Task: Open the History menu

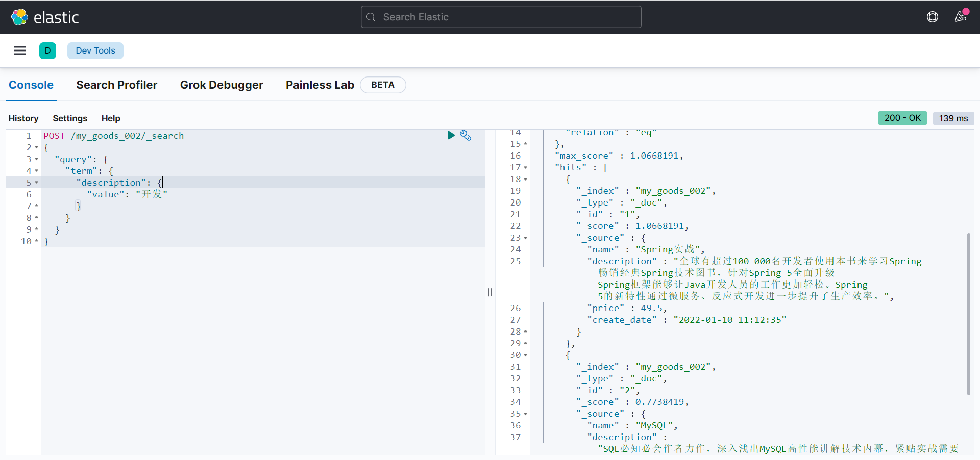Action: [23, 118]
